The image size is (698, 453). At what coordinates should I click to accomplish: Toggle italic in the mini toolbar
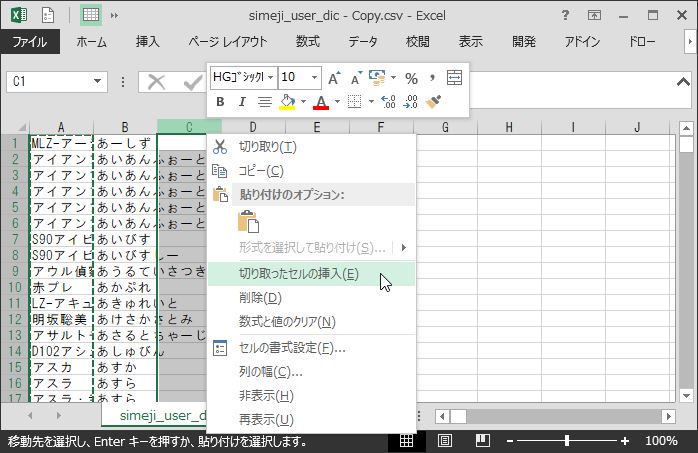[242, 102]
